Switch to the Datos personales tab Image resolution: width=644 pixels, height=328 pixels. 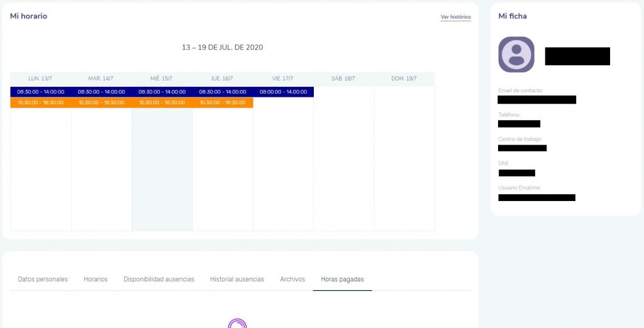43,279
